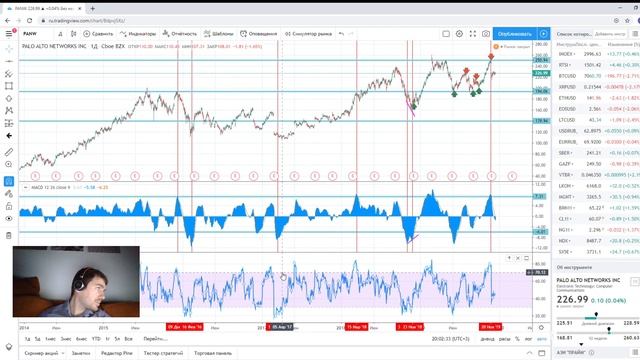Toggle hide all drawings eye icon

[9, 218]
